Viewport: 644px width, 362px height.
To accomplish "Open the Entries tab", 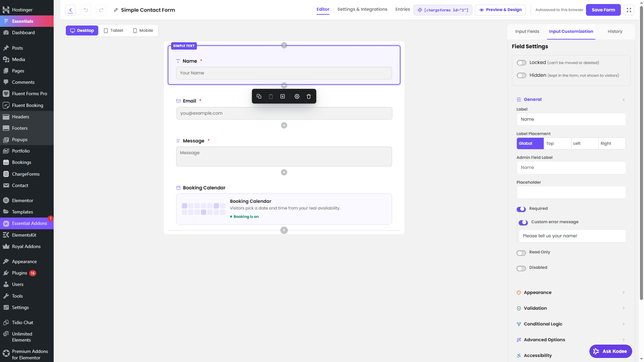I will point(402,9).
